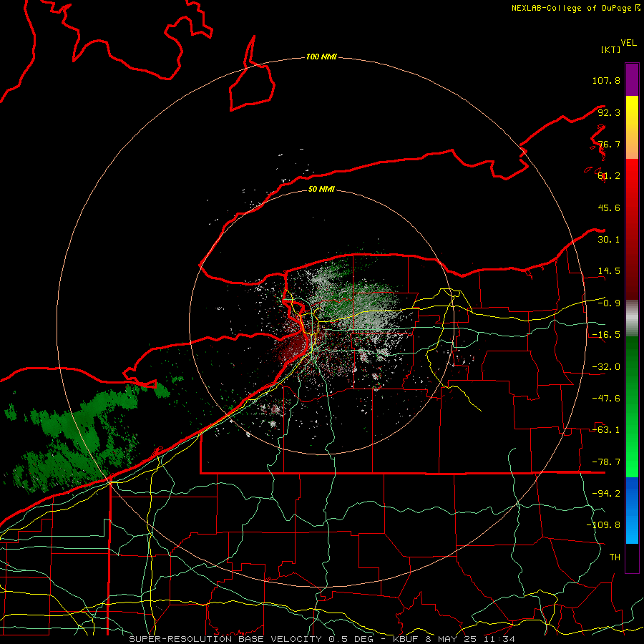The height and width of the screenshot is (644, 644).
Task: Click the 14.5 velocity scale value
Action: tap(609, 271)
